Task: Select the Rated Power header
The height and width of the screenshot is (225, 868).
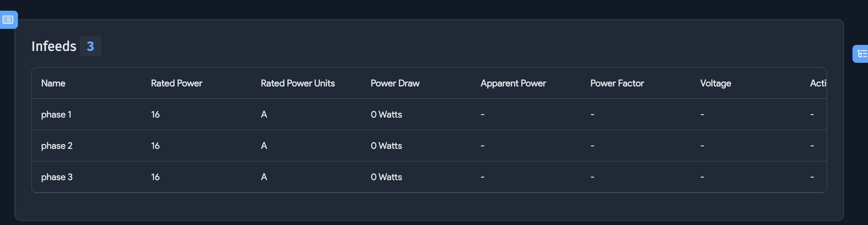Action: point(177,83)
